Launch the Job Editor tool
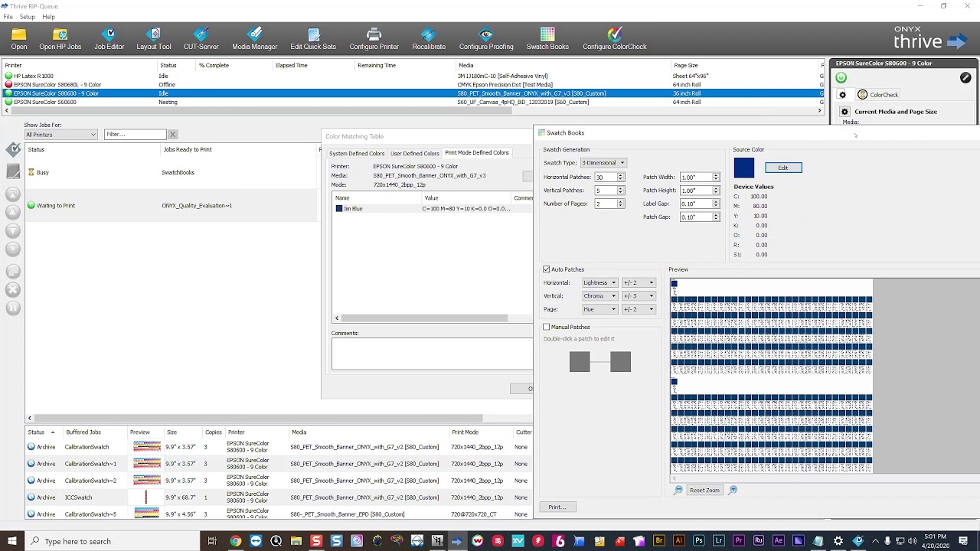 109,39
